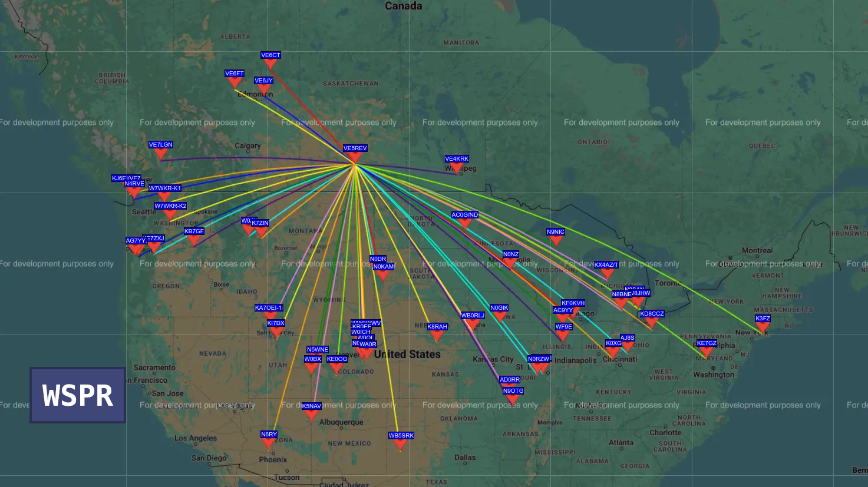Select the KB7GF map pin
Image resolution: width=868 pixels, height=487 pixels.
194,240
